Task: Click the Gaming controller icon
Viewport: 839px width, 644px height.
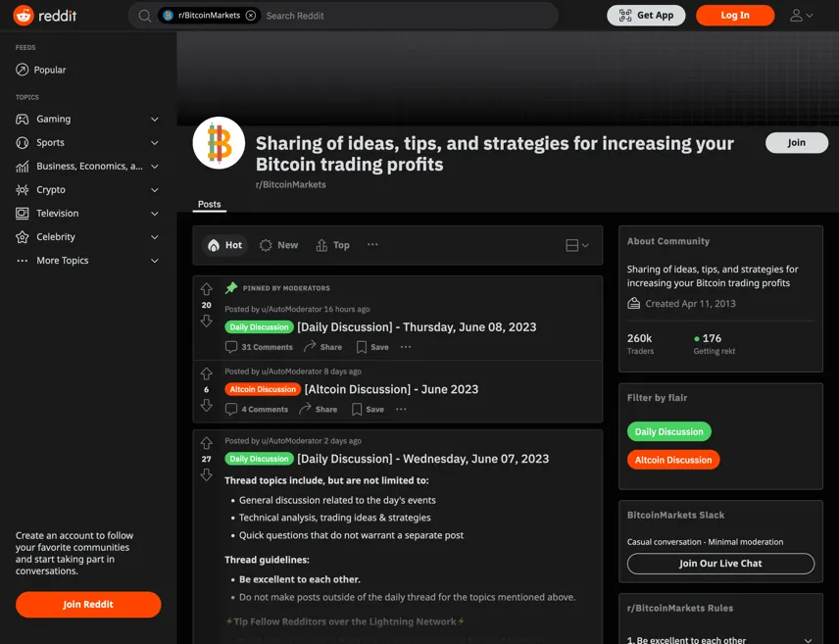Action: 22,119
